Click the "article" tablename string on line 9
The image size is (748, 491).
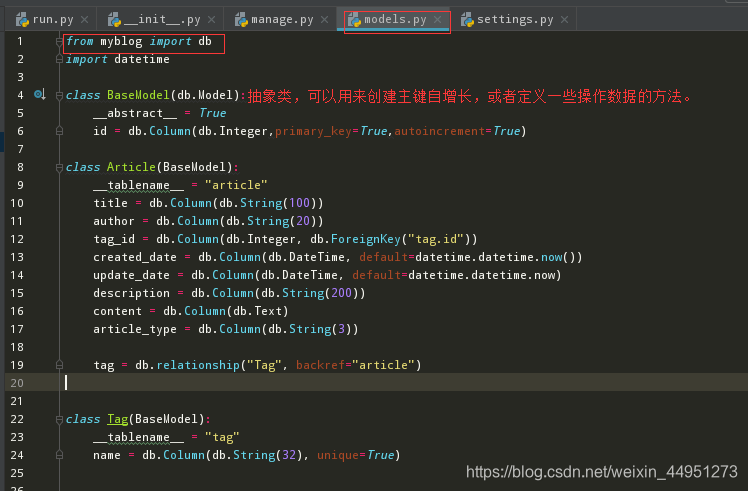[236, 185]
